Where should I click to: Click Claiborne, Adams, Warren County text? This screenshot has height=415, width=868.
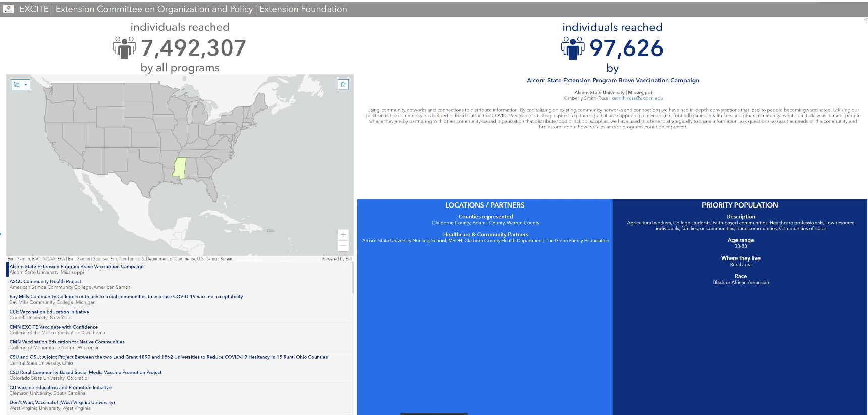pyautogui.click(x=485, y=223)
